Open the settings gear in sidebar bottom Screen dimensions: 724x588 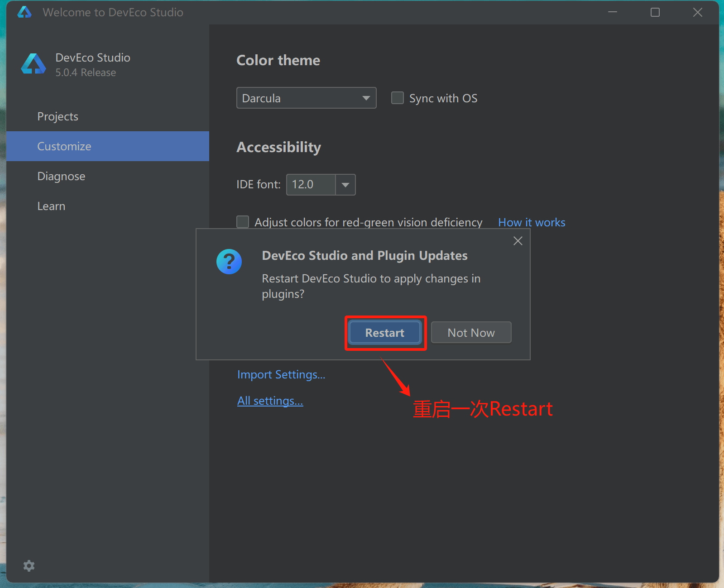pos(29,565)
